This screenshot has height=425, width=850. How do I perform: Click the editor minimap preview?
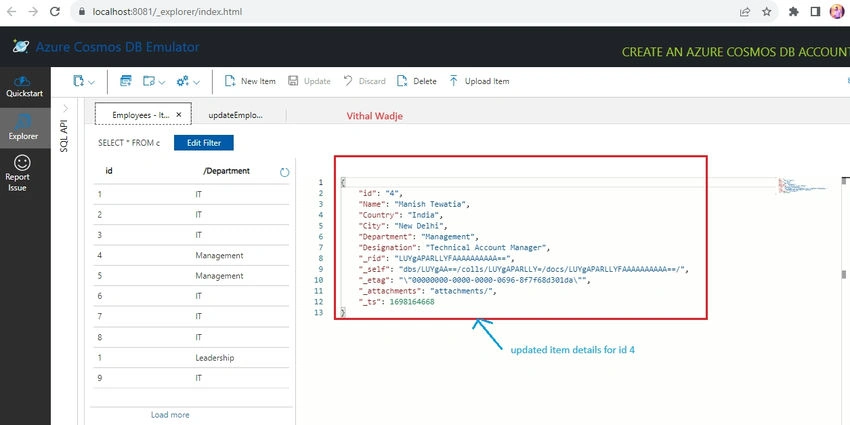pyautogui.click(x=801, y=186)
